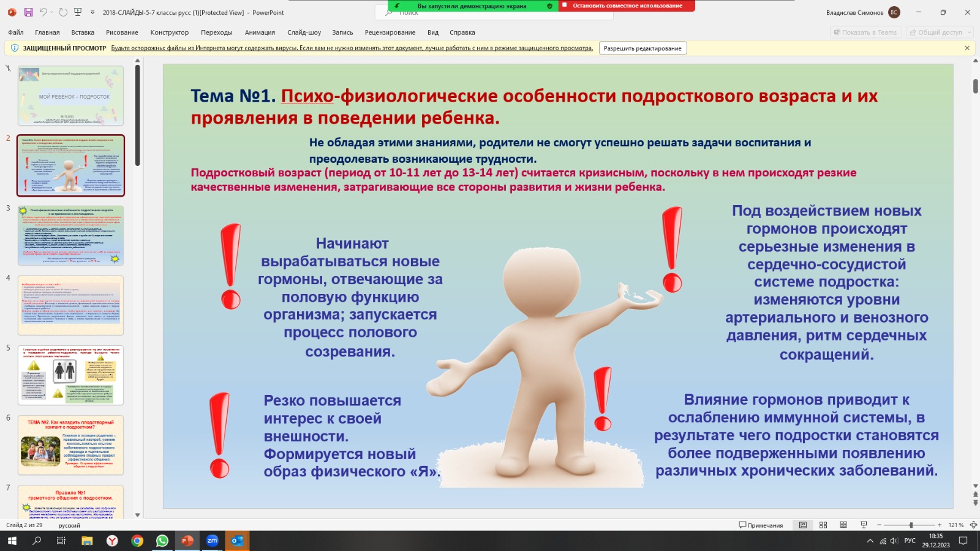The height and width of the screenshot is (551, 980).
Task: Open the undo history dropdown arrow
Action: click(52, 12)
